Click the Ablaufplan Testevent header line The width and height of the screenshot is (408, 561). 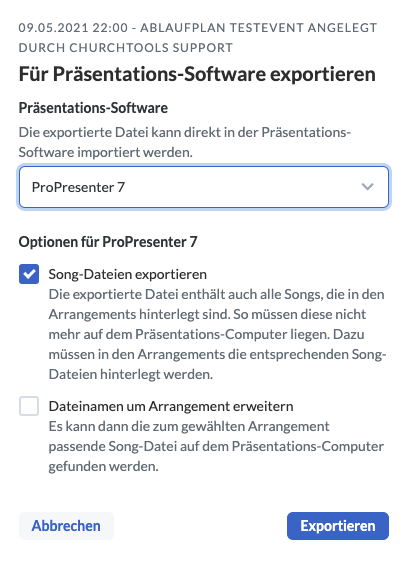(258, 28)
